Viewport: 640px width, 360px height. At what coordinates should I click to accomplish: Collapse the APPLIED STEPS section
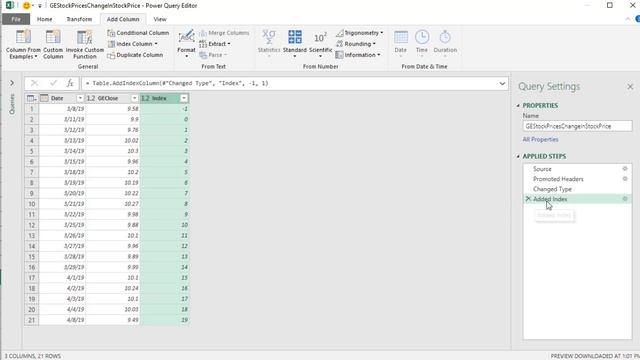[518, 156]
